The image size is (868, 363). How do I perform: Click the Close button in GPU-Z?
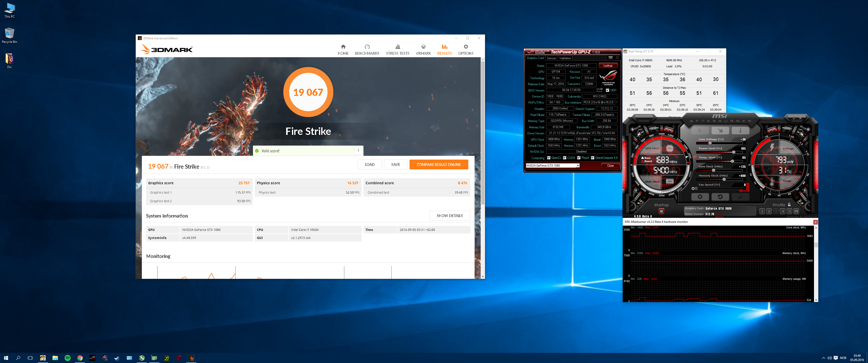tap(610, 165)
